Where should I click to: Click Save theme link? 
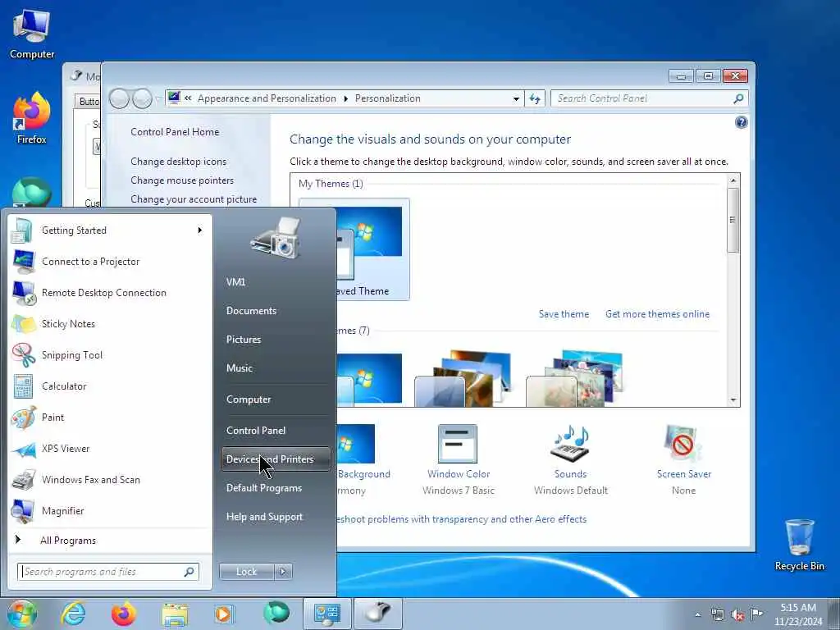(x=564, y=314)
